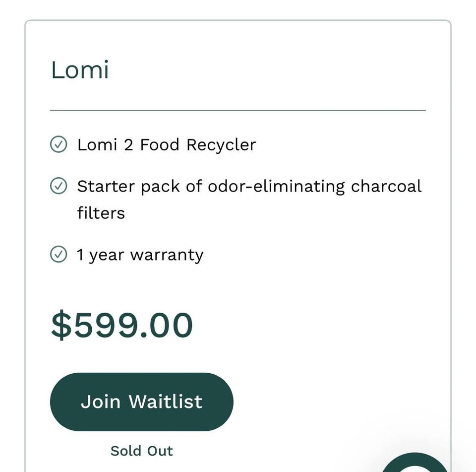Click the word filters on the second line

pyautogui.click(x=101, y=213)
